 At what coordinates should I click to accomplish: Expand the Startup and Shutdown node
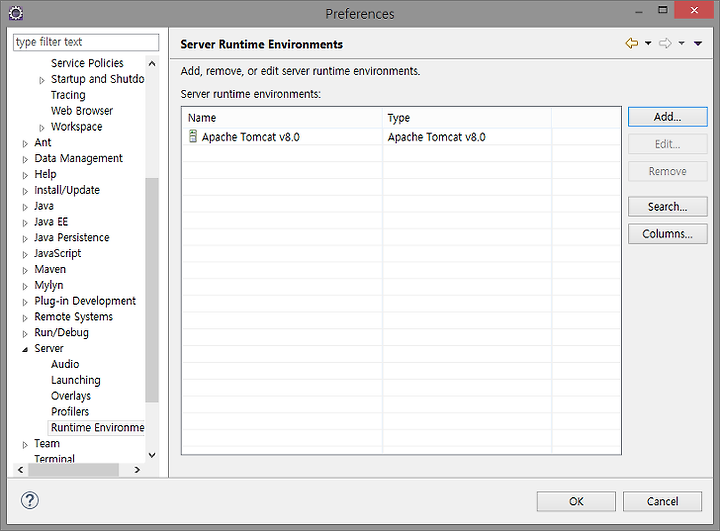(42, 80)
